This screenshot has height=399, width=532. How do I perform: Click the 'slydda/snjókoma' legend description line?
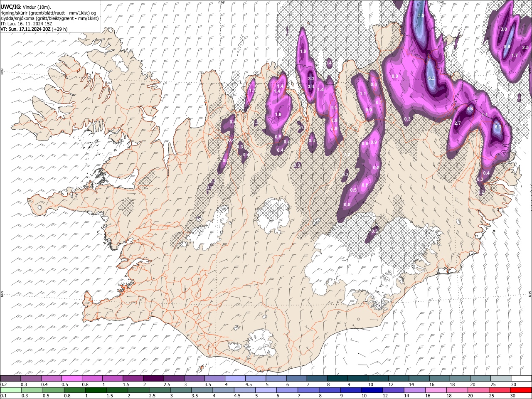[49, 18]
